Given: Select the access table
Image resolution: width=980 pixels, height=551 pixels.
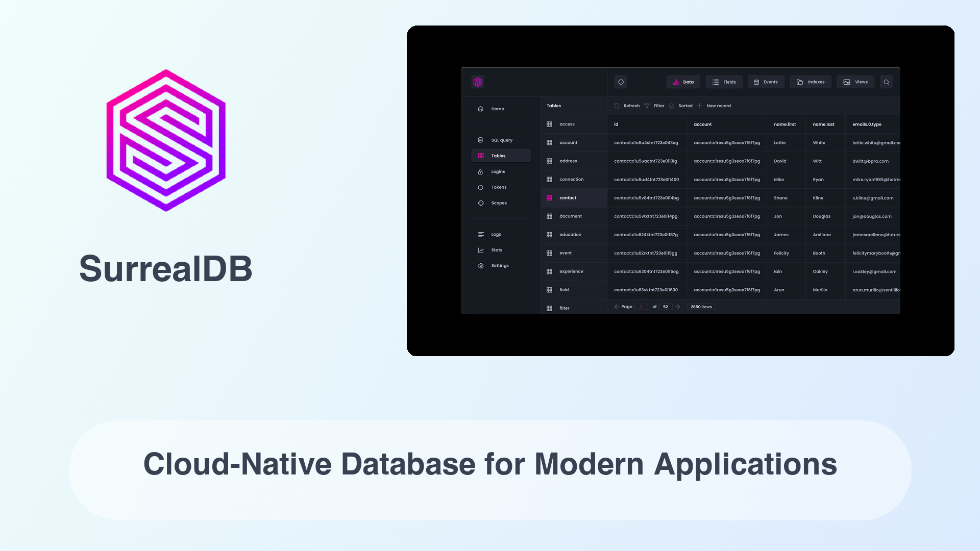Looking at the screenshot, I should coord(574,124).
